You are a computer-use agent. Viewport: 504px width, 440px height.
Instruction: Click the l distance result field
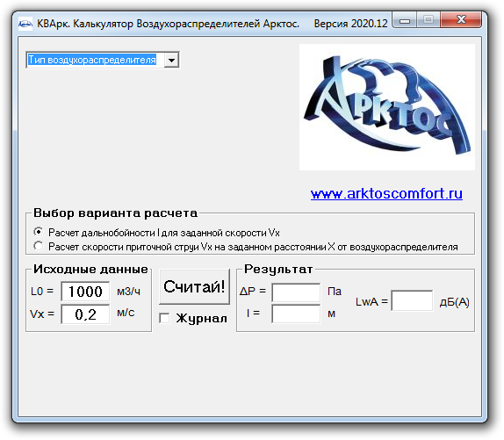tap(296, 314)
